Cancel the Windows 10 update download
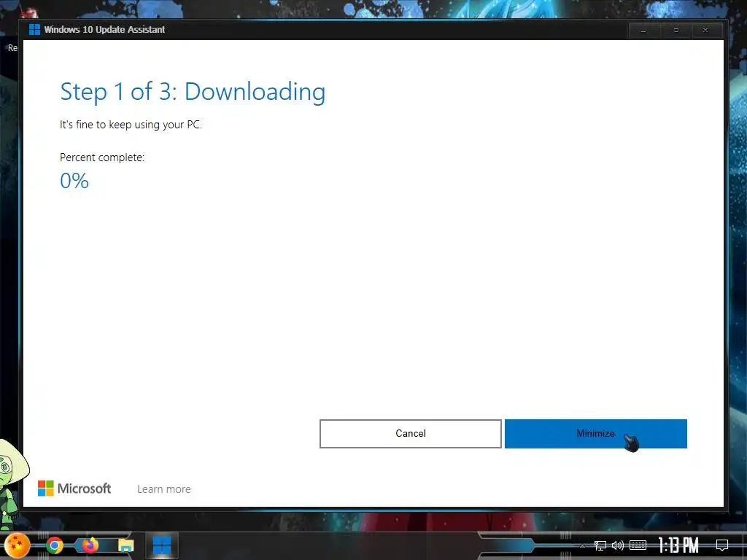Image resolution: width=747 pixels, height=560 pixels. pos(410,433)
